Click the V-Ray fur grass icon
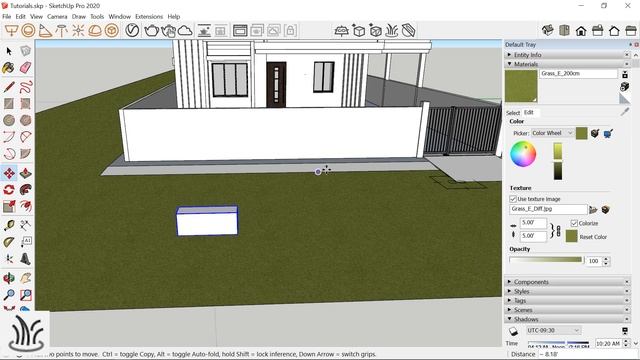 392,31
